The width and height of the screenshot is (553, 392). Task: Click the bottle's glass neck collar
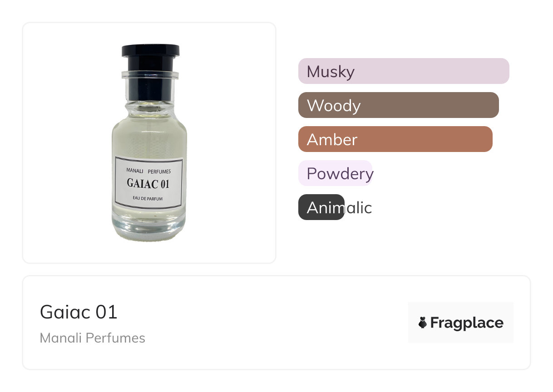(149, 75)
